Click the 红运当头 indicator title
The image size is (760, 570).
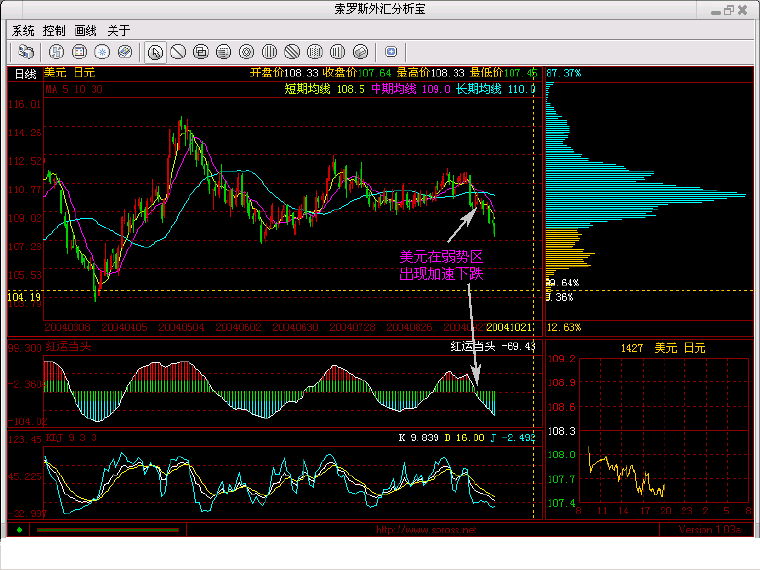pos(68,347)
